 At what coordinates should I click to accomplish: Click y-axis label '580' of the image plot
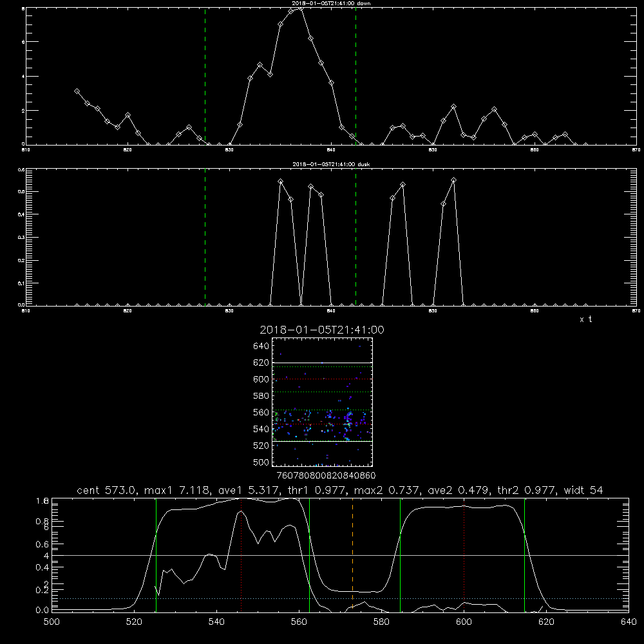pyautogui.click(x=261, y=396)
